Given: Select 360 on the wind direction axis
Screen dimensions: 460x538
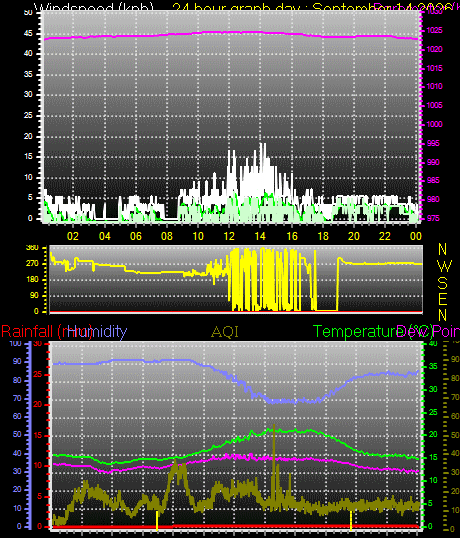Looking at the screenshot, I should tap(32, 248).
